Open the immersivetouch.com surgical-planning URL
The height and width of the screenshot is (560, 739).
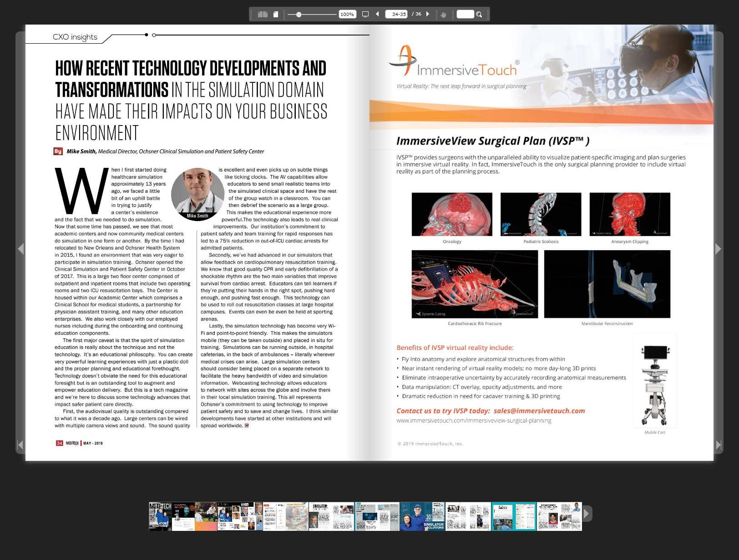(474, 421)
